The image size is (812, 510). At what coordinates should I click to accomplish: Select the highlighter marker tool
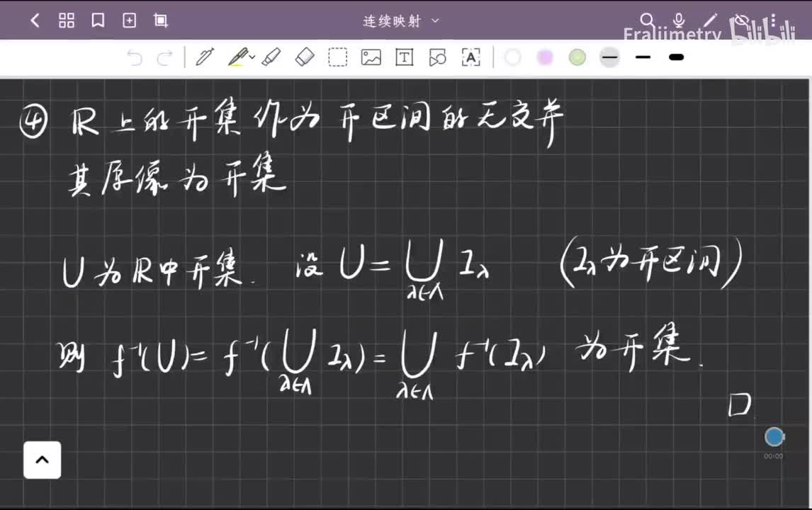click(271, 57)
